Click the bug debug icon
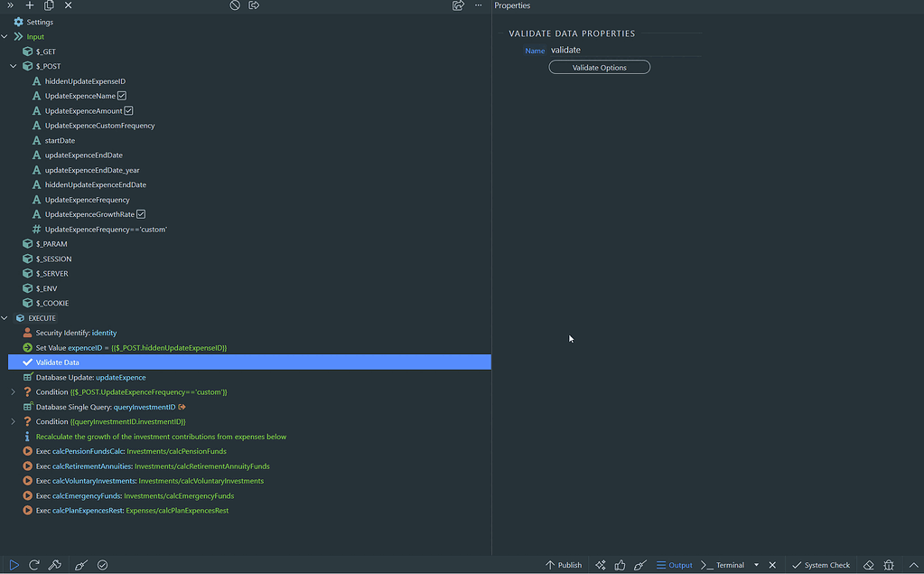 coord(890,565)
